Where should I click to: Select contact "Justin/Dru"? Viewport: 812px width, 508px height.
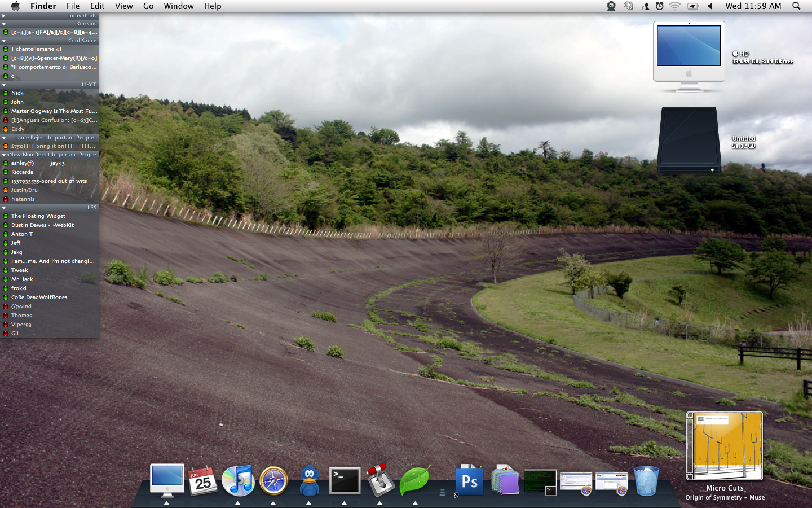pos(50,190)
